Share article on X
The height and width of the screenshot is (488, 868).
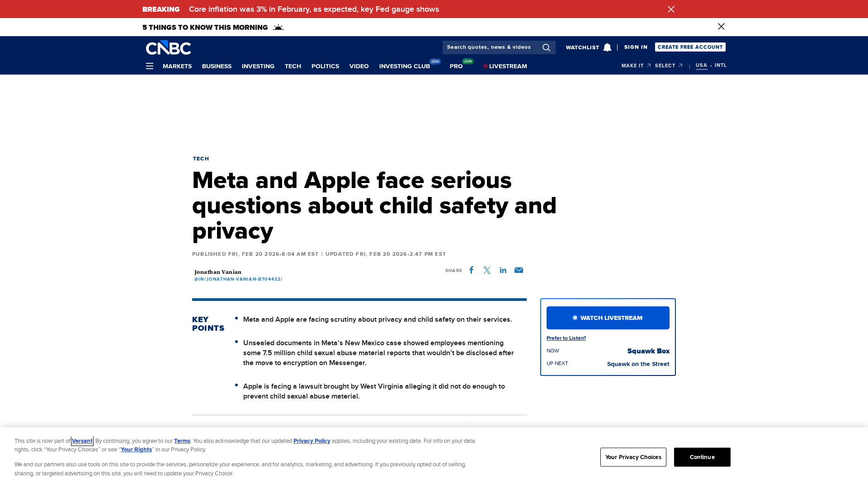coord(487,270)
